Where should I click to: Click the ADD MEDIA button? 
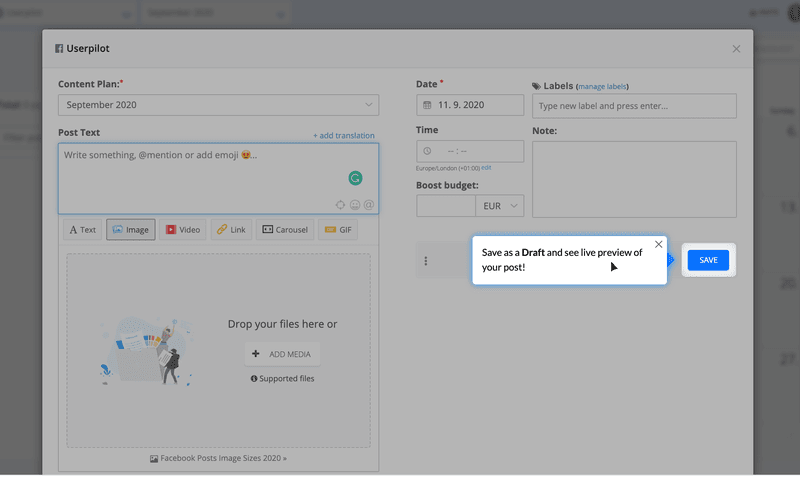282,354
